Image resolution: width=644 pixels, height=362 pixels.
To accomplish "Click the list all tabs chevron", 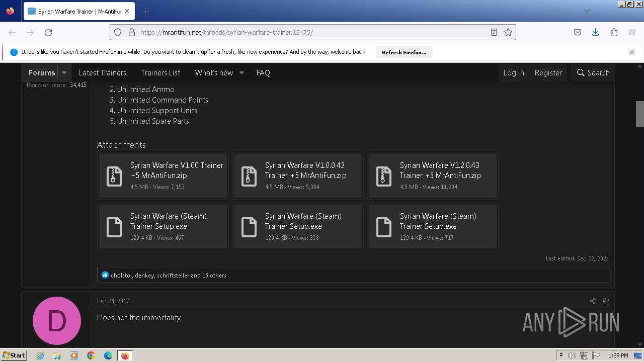I will [x=587, y=11].
